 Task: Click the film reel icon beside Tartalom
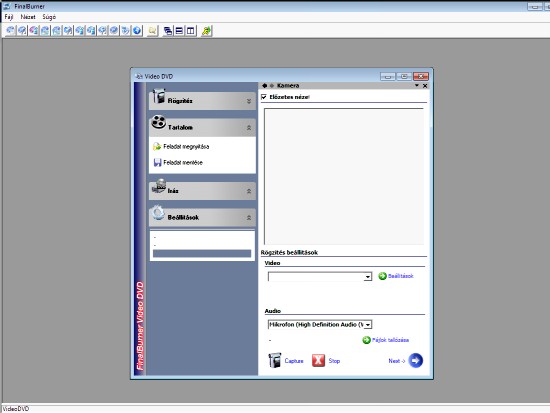159,122
